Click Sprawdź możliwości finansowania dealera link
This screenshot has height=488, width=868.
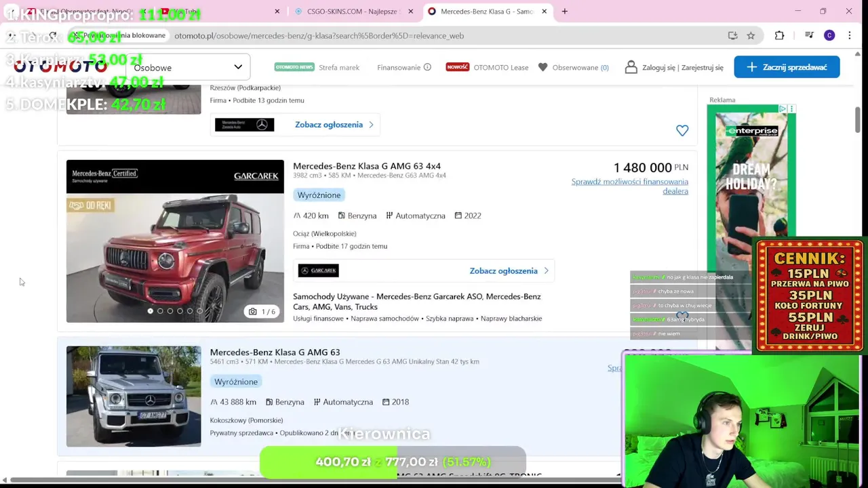(x=630, y=186)
